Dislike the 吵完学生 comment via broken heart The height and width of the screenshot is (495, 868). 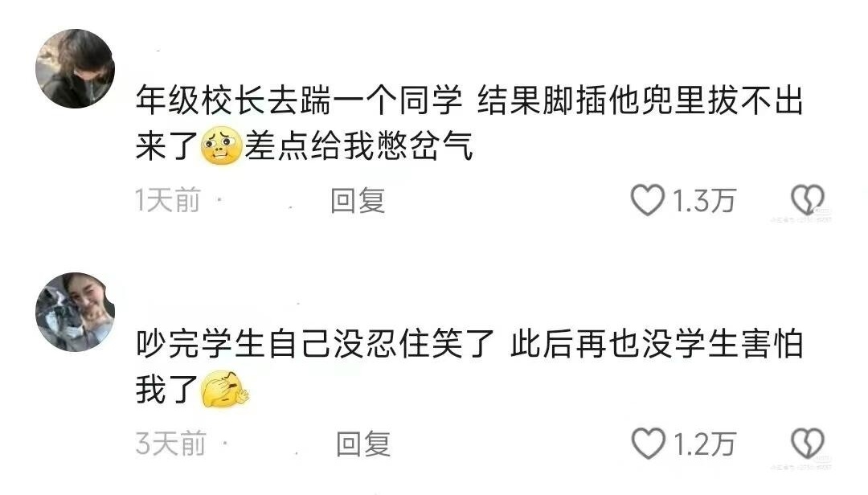pos(808,444)
